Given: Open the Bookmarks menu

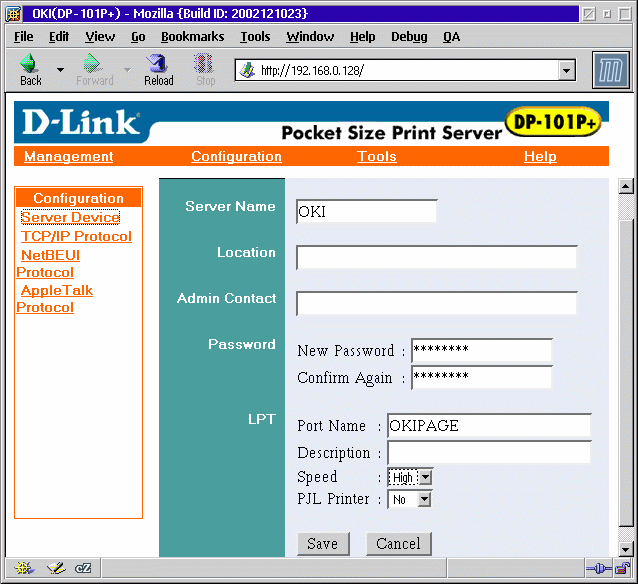Looking at the screenshot, I should click(x=192, y=37).
